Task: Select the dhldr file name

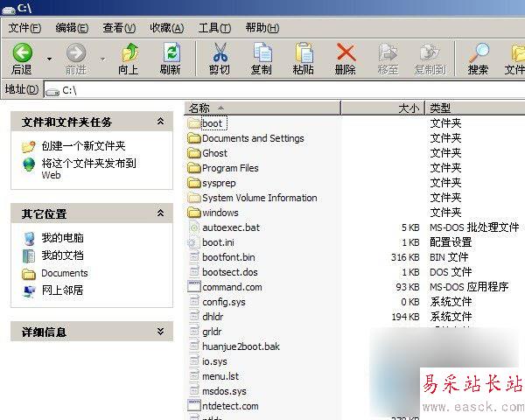Action: coord(213,317)
